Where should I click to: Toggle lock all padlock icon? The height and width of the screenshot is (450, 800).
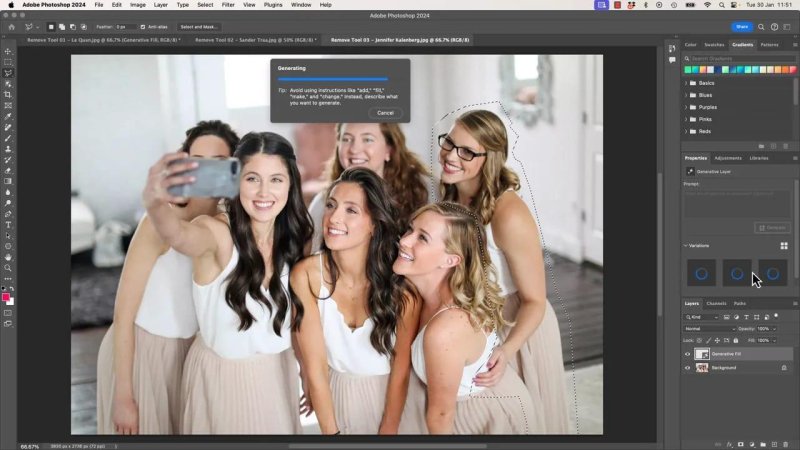coord(736,340)
